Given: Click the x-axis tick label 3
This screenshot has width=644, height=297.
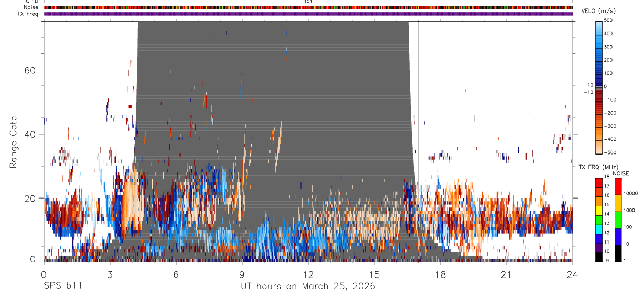Looking at the screenshot, I should [110, 275].
